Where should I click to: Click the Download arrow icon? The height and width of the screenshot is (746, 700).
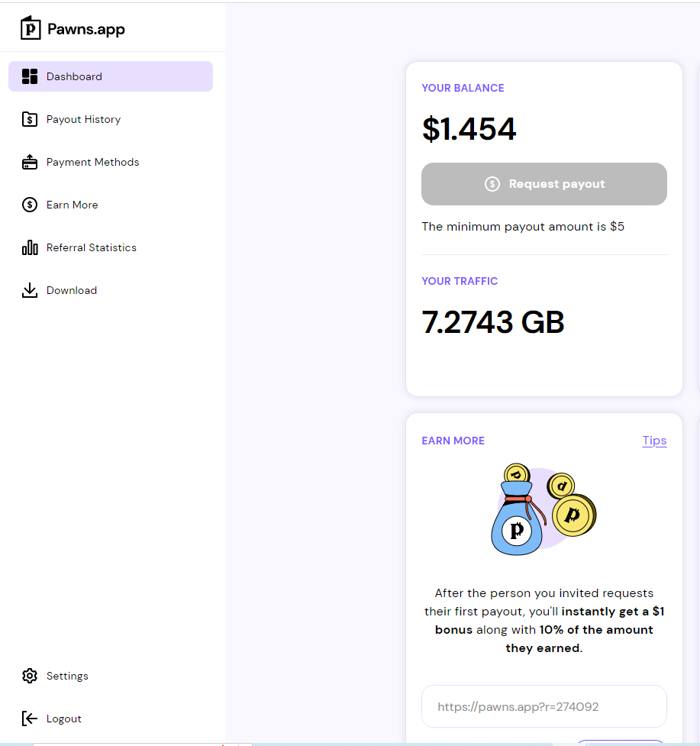tap(30, 290)
